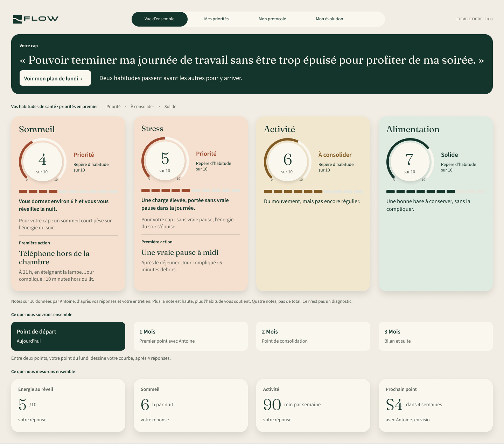
Task: Click the À consolider legend label
Action: (x=142, y=107)
